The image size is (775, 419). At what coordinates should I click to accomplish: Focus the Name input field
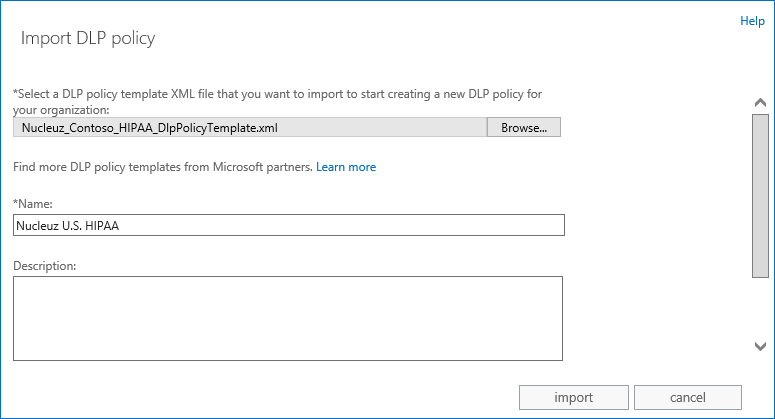tap(289, 225)
